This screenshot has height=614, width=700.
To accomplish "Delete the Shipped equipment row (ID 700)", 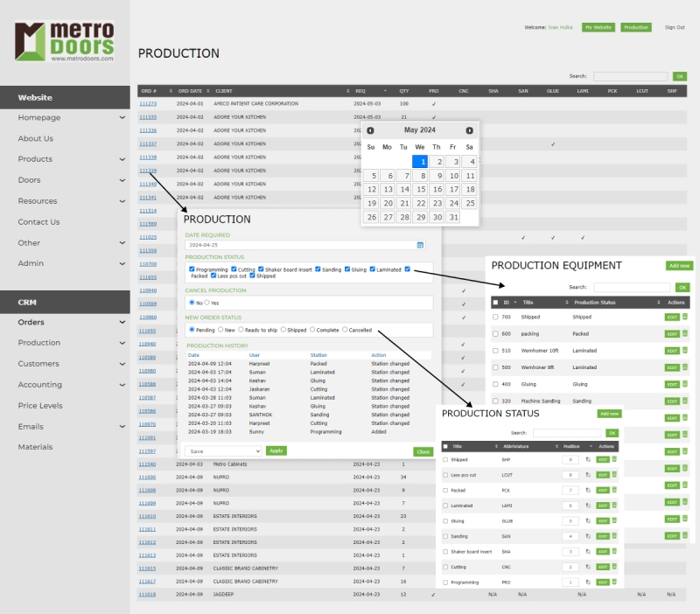I will [x=685, y=317].
